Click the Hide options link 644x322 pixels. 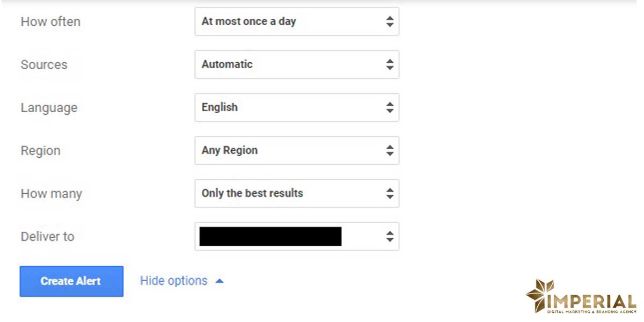[x=173, y=281]
